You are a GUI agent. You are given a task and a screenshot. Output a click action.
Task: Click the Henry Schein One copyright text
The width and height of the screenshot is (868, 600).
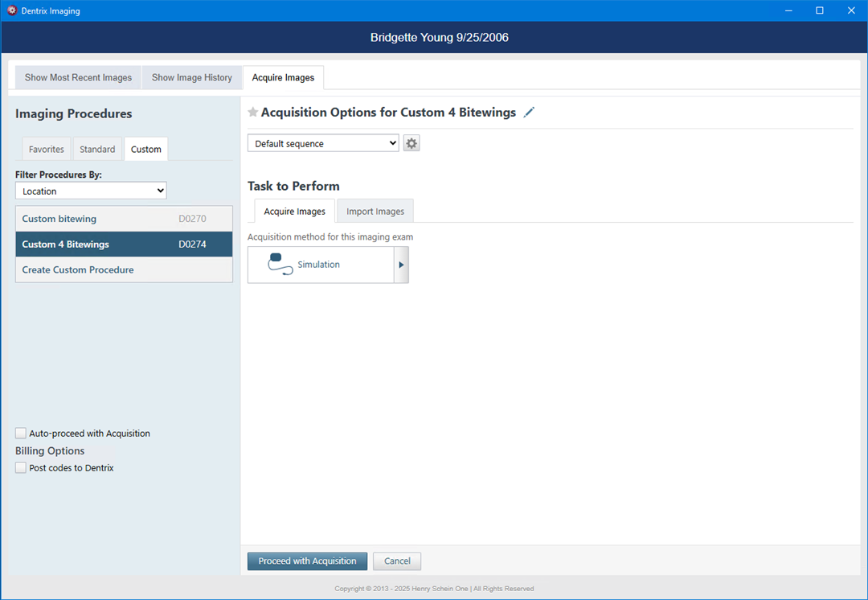tap(434, 589)
